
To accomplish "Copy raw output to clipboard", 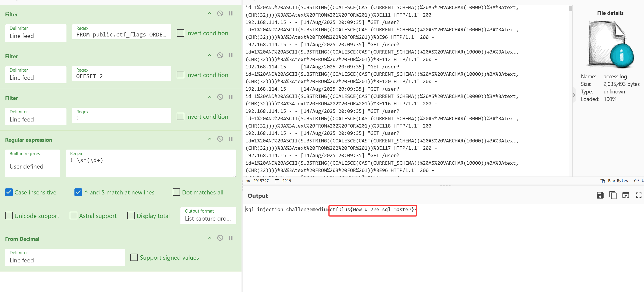I will [613, 195].
